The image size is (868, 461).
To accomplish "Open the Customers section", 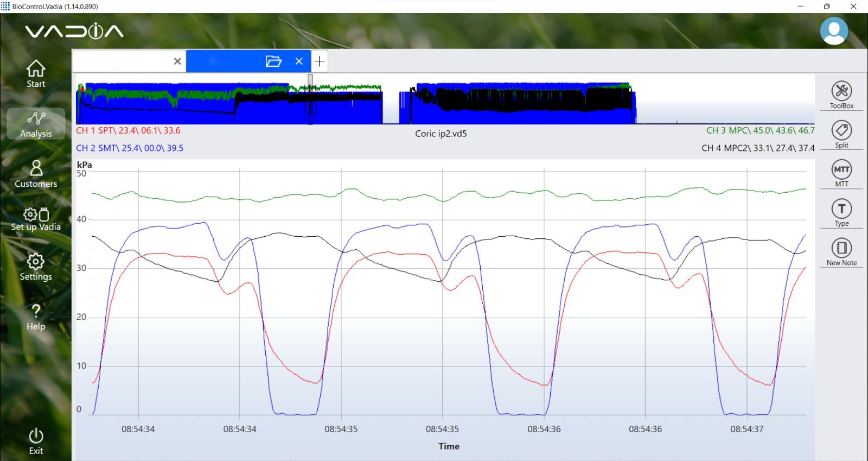I will (36, 174).
